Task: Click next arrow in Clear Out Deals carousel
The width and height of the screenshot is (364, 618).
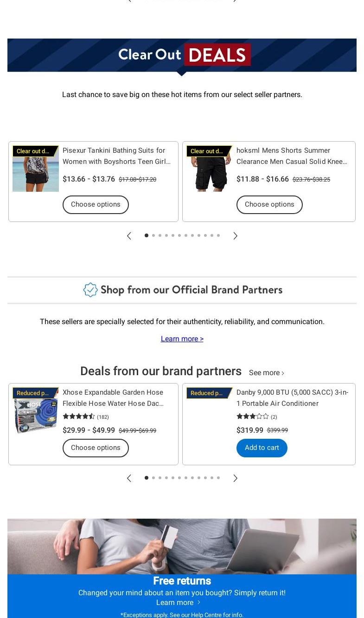Action: point(235,236)
